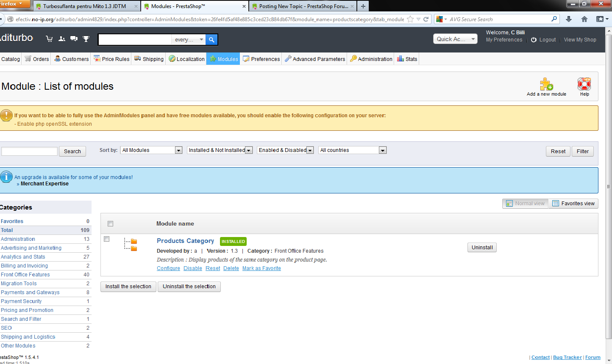Open the Firefox application menu button
612x364 pixels.
pos(14,4)
